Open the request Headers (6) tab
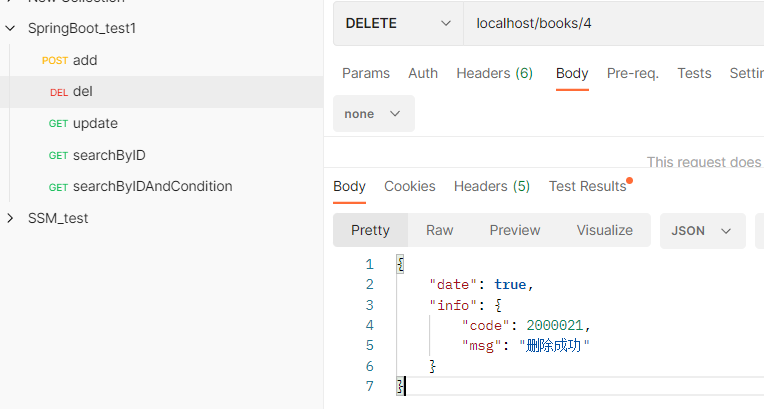The height and width of the screenshot is (409, 764). pos(494,73)
